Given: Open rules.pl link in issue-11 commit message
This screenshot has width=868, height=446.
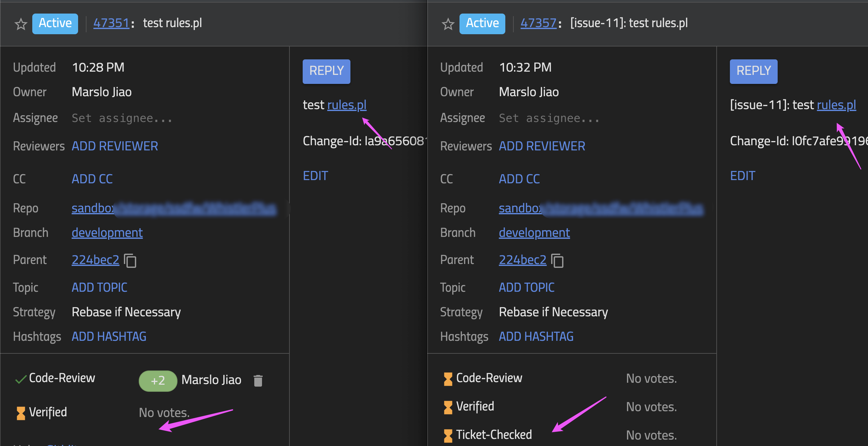Looking at the screenshot, I should pyautogui.click(x=836, y=105).
